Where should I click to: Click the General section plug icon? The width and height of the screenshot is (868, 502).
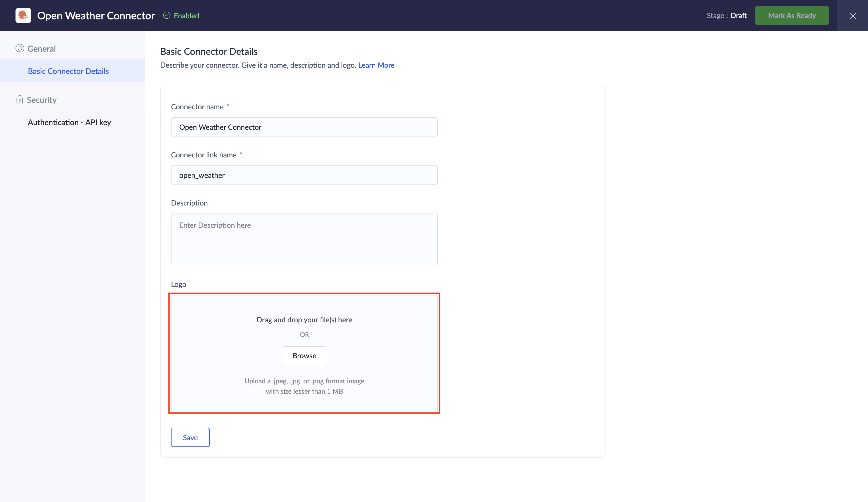tap(20, 48)
